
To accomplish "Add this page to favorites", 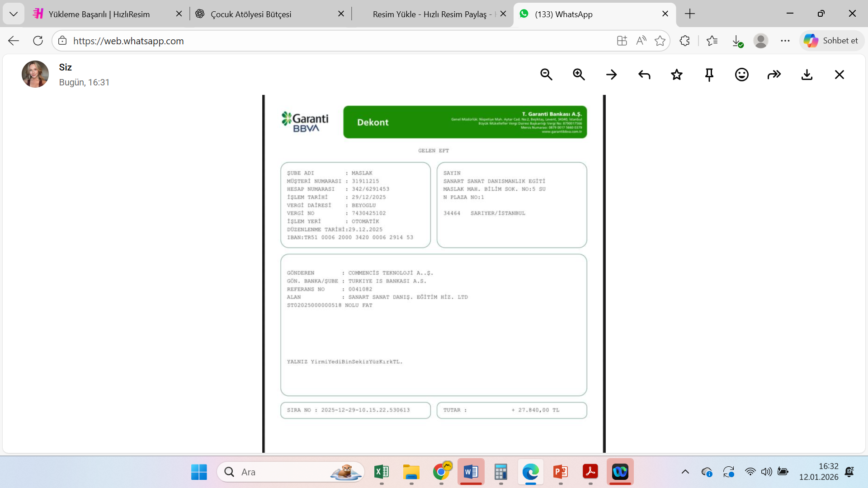I will click(x=660, y=41).
